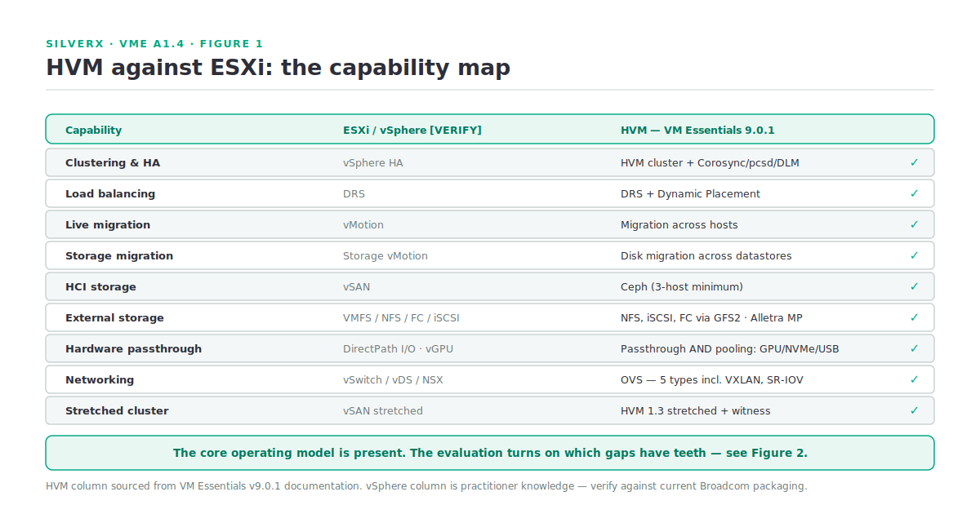Click the 'vSphere HA' cell
The height and width of the screenshot is (514, 980).
373,162
